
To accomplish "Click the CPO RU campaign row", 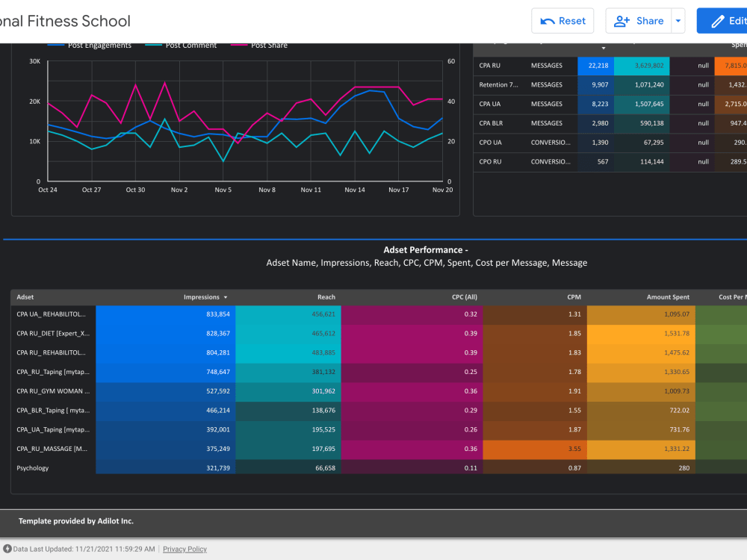I will 610,162.
